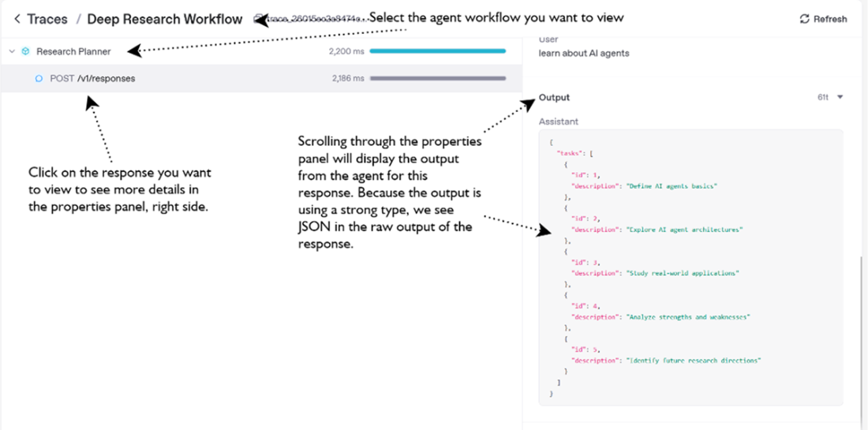The width and height of the screenshot is (868, 430).
Task: Click the back chevron beside Traces
Action: tap(17, 19)
